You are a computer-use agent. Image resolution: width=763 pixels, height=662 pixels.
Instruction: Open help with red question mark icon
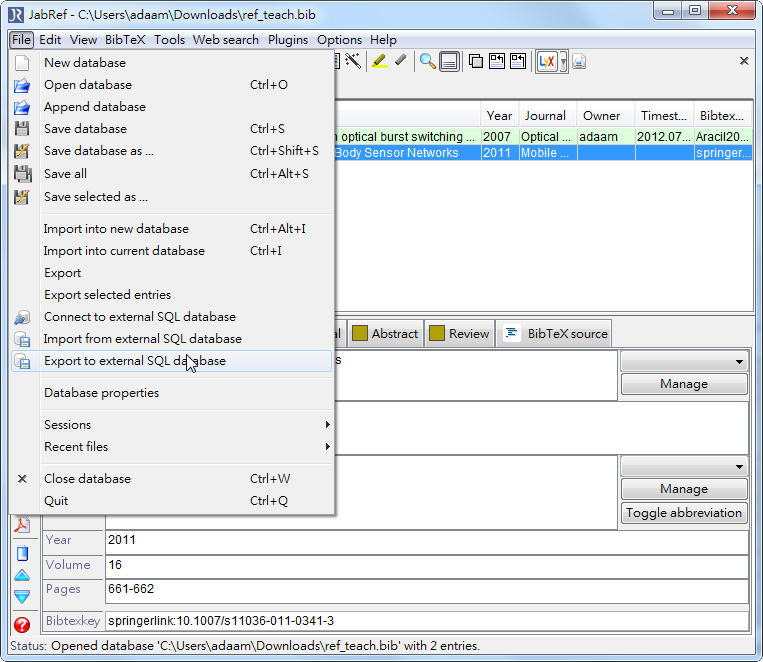coord(22,625)
